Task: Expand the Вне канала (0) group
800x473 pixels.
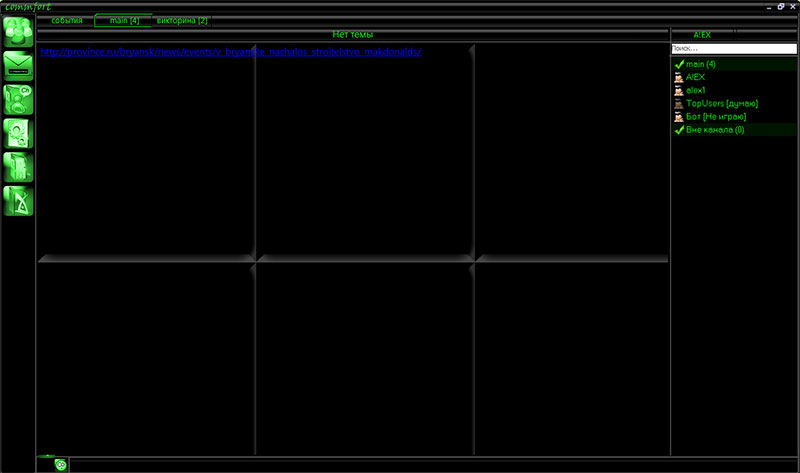Action: 679,130
